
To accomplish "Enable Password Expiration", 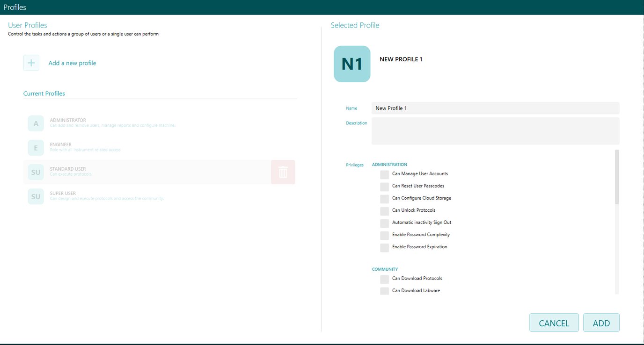I will click(x=384, y=247).
